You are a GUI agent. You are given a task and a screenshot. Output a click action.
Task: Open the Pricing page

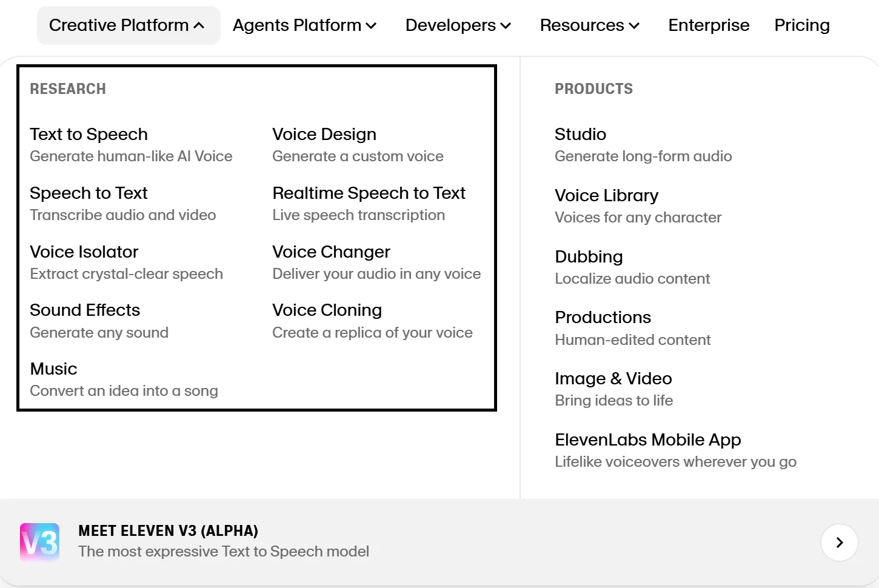click(801, 25)
